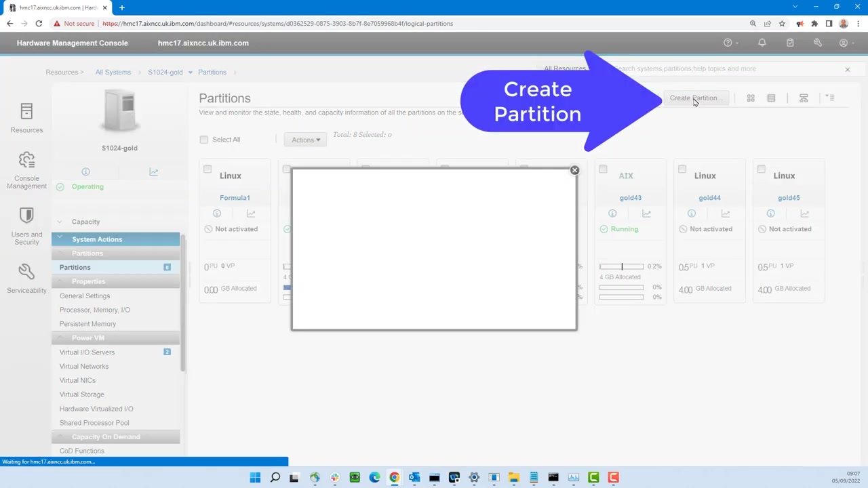This screenshot has height=488, width=868.
Task: Open Persistent Memory
Action: (87, 324)
